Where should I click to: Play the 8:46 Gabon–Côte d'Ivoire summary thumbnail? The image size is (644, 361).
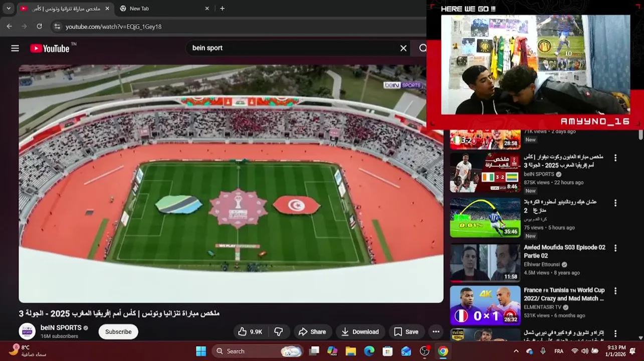[485, 172]
